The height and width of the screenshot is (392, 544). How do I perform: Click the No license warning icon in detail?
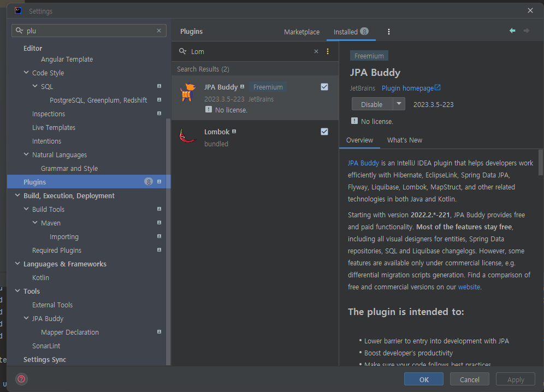tap(354, 121)
